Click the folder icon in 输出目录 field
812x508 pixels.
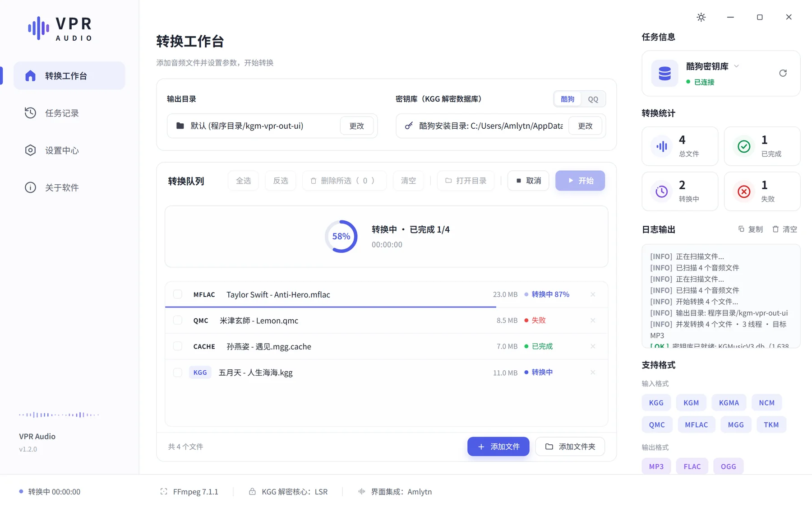click(x=180, y=126)
